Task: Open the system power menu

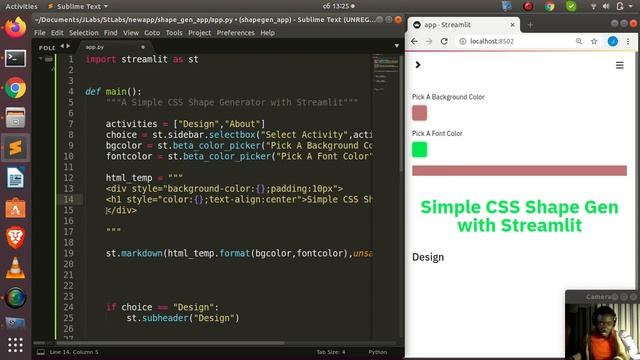Action: click(x=623, y=6)
